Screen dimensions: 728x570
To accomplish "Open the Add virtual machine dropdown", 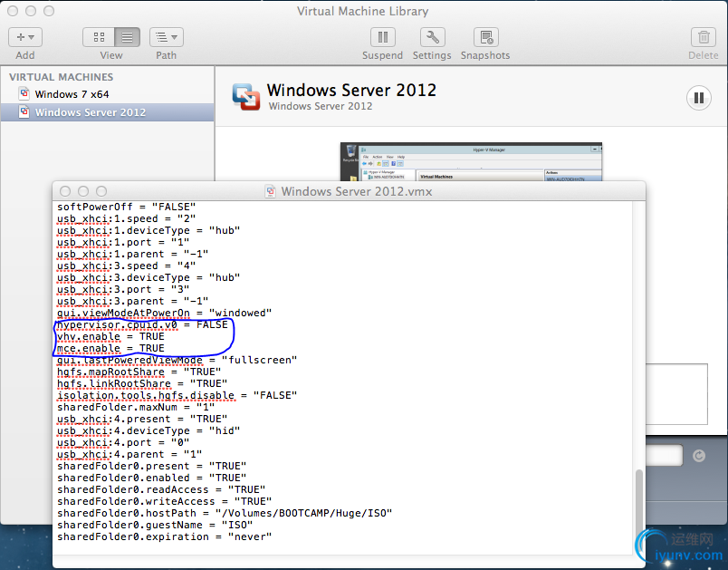I will pyautogui.click(x=25, y=37).
